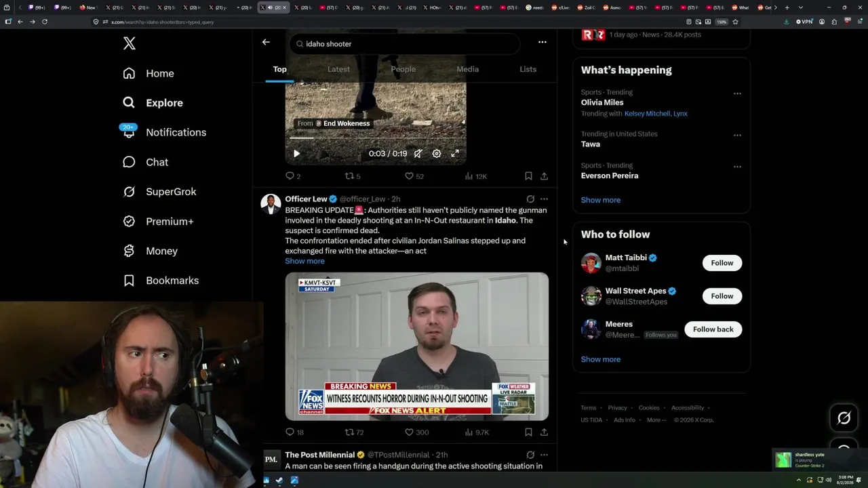Viewport: 868px width, 488px height.
Task: Open browser downloads icon
Action: pos(787,22)
